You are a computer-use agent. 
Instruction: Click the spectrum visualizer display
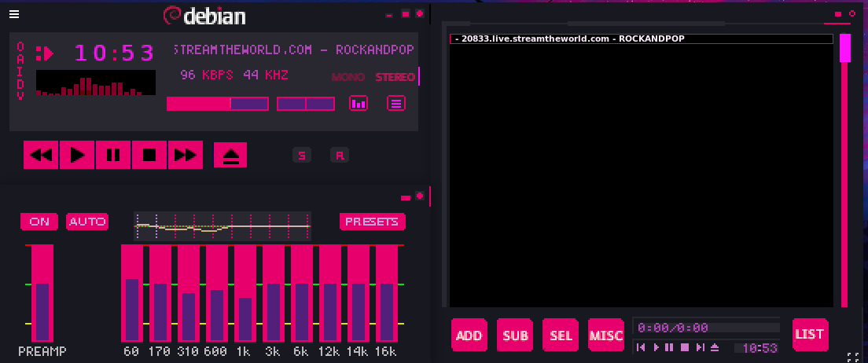tap(96, 82)
